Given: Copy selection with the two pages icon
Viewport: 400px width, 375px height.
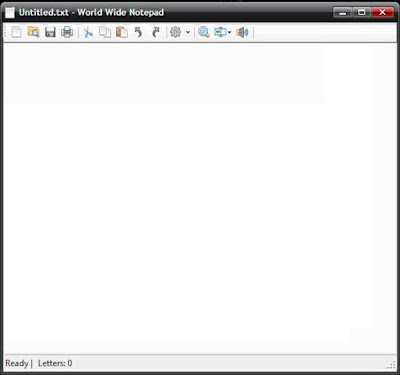Looking at the screenshot, I should pos(105,32).
